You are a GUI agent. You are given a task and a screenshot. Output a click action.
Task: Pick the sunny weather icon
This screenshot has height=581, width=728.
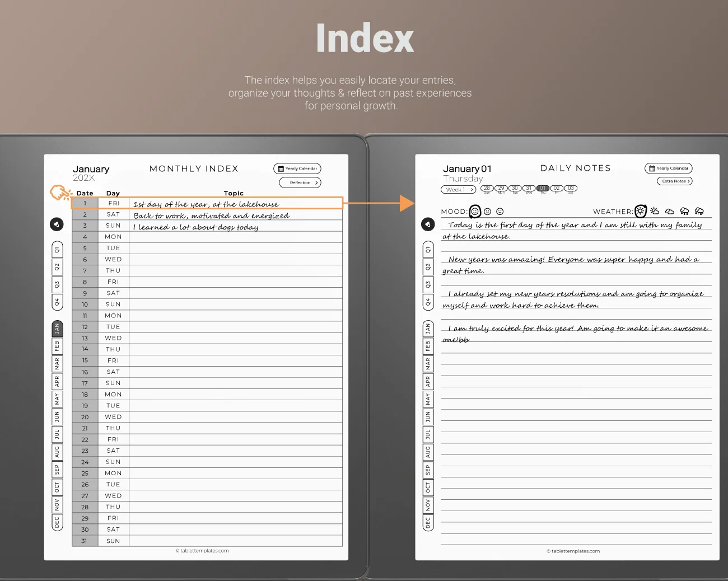point(641,211)
